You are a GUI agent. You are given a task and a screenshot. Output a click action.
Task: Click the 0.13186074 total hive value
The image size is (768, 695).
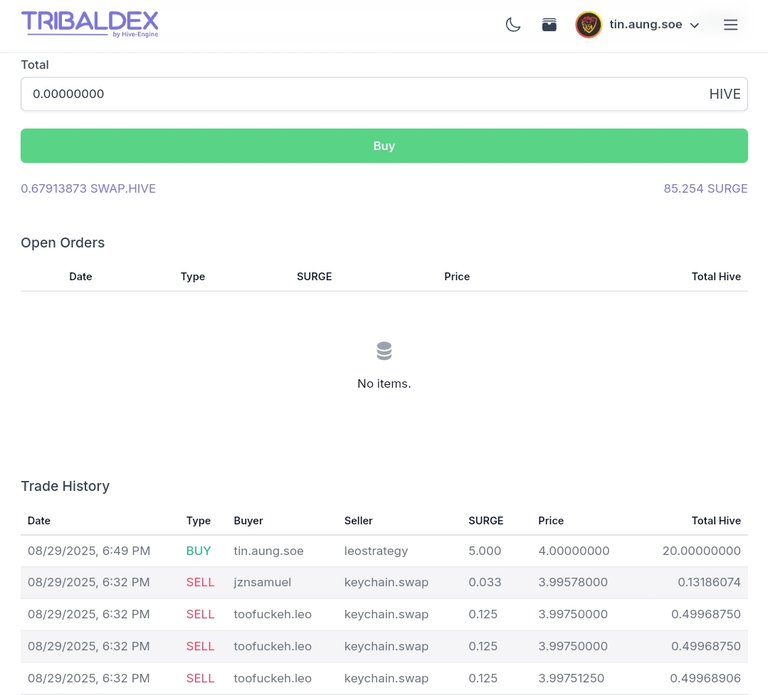click(x=709, y=582)
